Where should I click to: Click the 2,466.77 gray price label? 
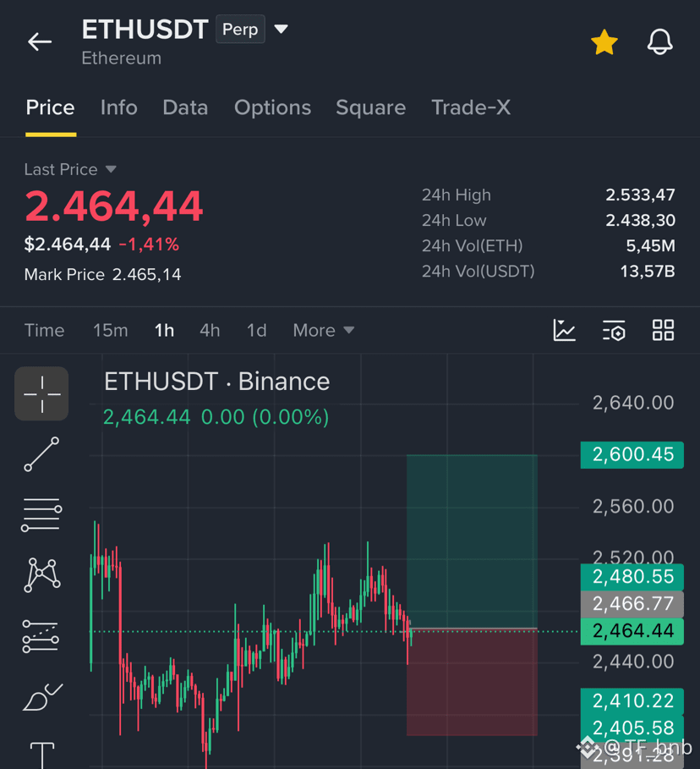pos(632,604)
